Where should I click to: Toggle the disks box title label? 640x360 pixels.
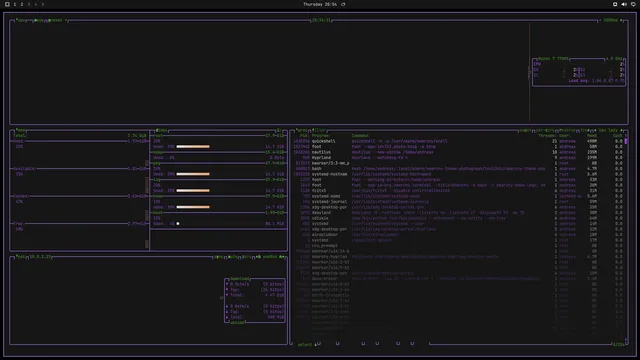162,130
